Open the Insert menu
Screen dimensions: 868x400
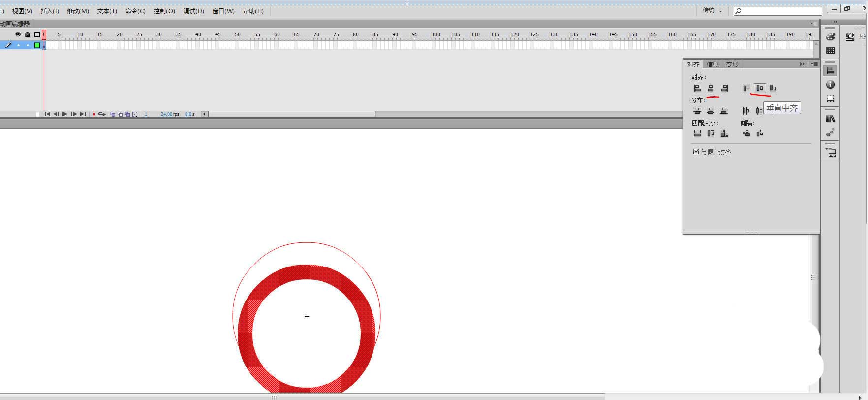click(50, 11)
